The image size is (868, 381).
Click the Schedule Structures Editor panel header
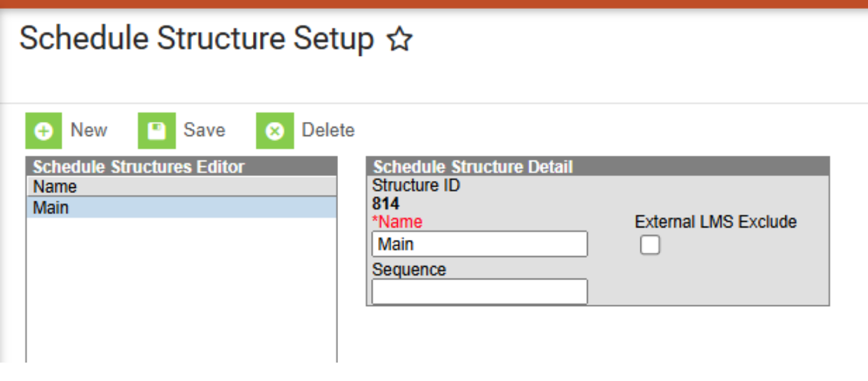(x=139, y=167)
